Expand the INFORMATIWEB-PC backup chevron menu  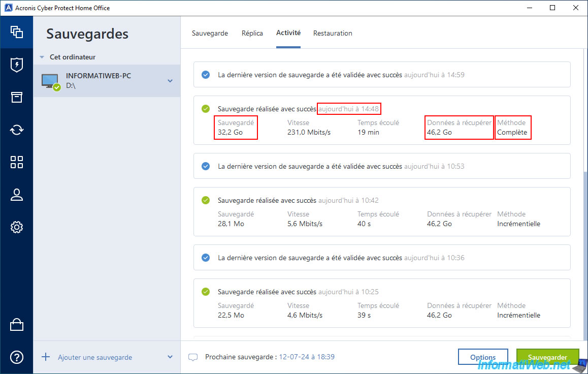click(x=170, y=81)
